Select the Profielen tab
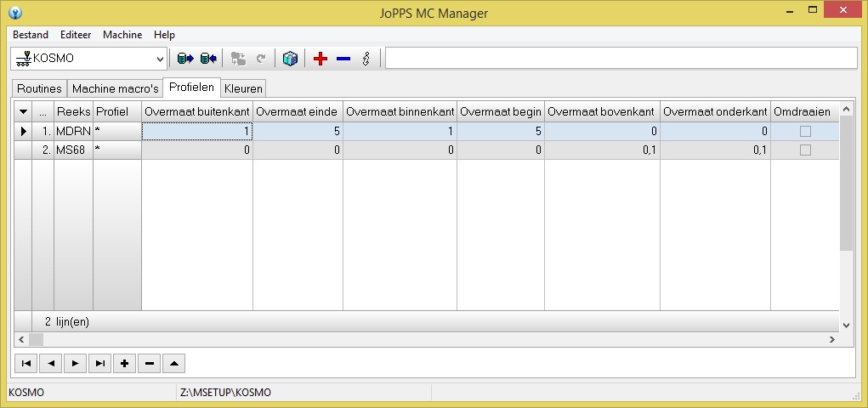Image resolution: width=868 pixels, height=408 pixels. [x=191, y=88]
